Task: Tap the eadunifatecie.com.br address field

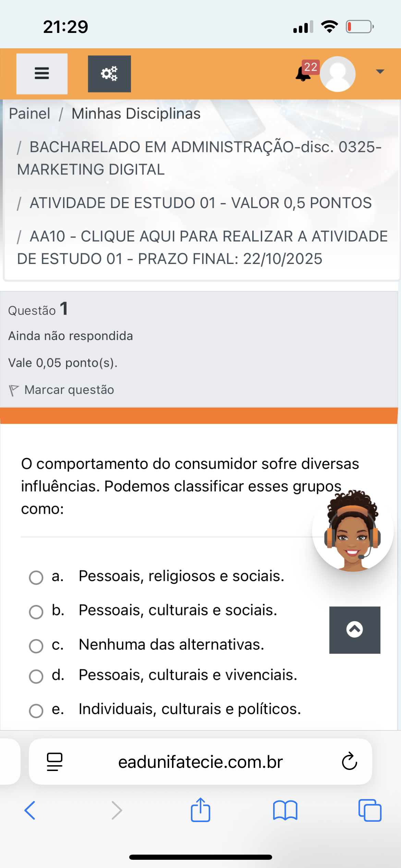Action: pyautogui.click(x=200, y=762)
